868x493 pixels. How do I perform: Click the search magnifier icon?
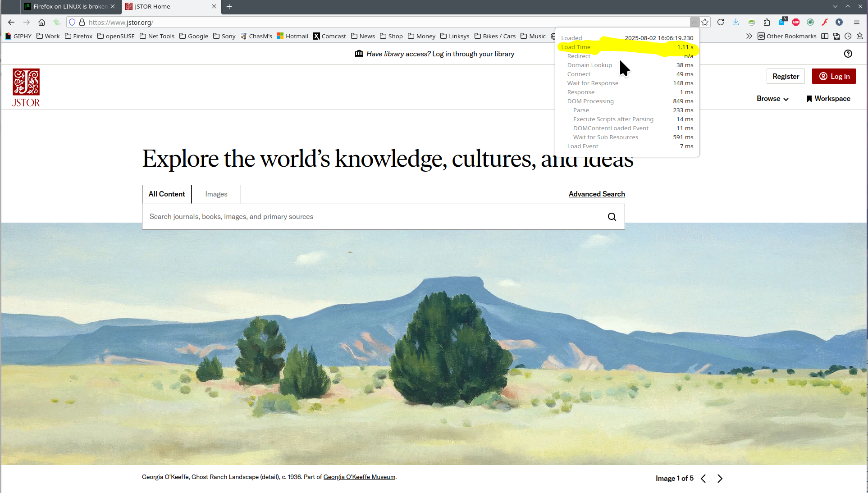(612, 217)
